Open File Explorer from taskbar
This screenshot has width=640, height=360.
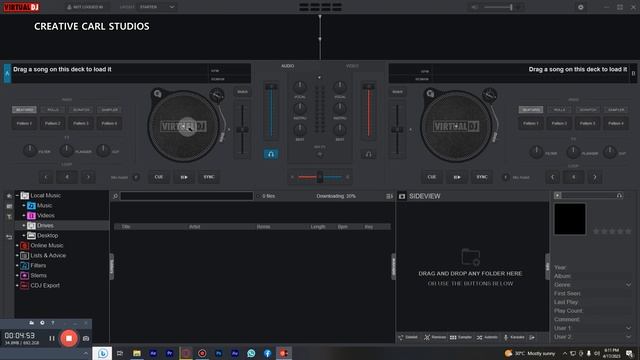pyautogui.click(x=137, y=353)
